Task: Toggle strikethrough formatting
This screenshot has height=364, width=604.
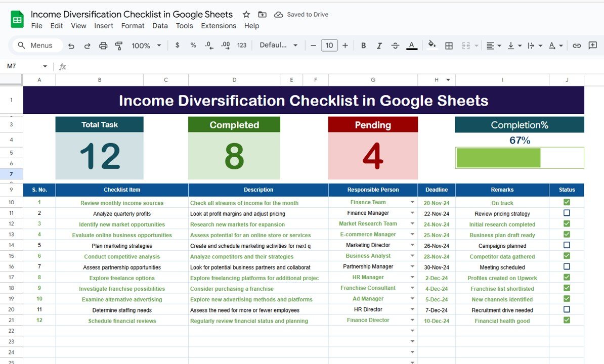Action: (395, 45)
